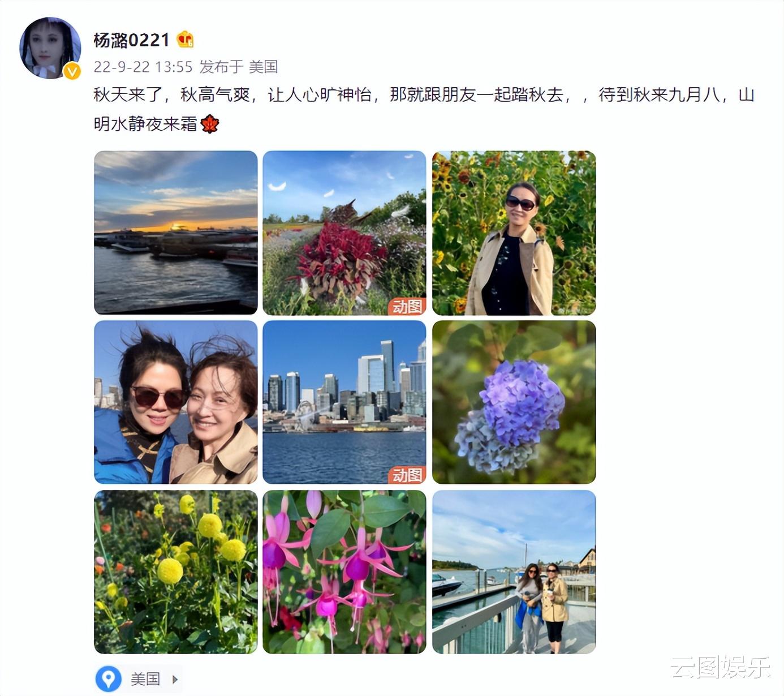Image resolution: width=784 pixels, height=696 pixels.
Task: Open the two women selfie photo
Action: 176,402
